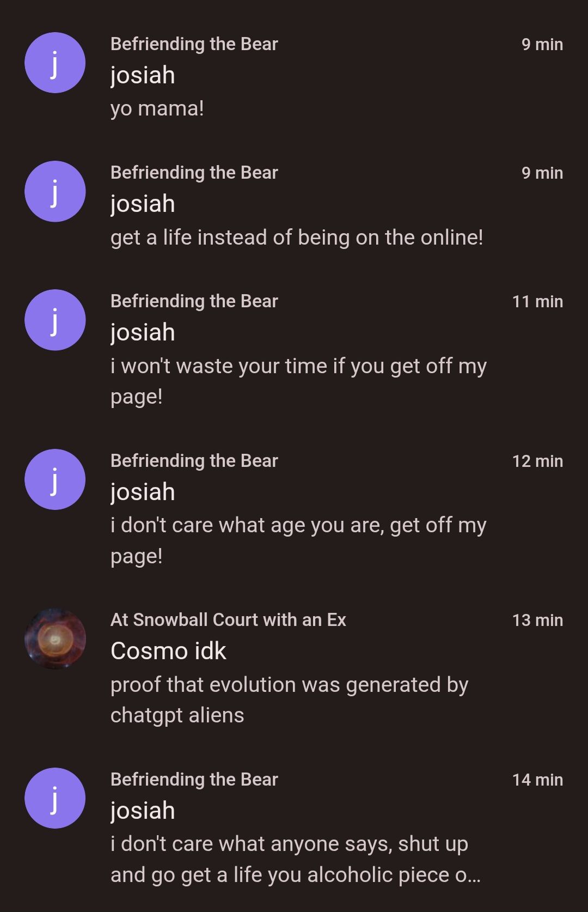Open the "yo mama!" comment
The width and height of the screenshot is (588, 912).
point(157,108)
